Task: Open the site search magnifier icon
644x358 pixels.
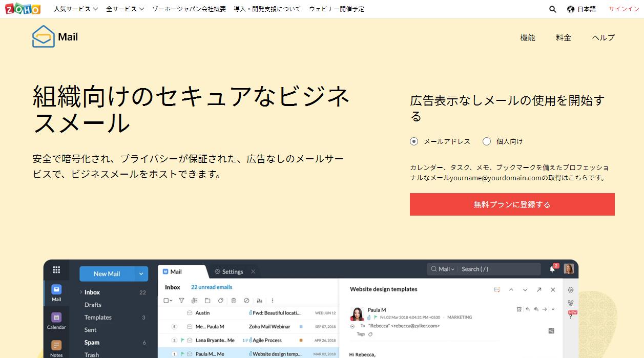Action: [553, 9]
